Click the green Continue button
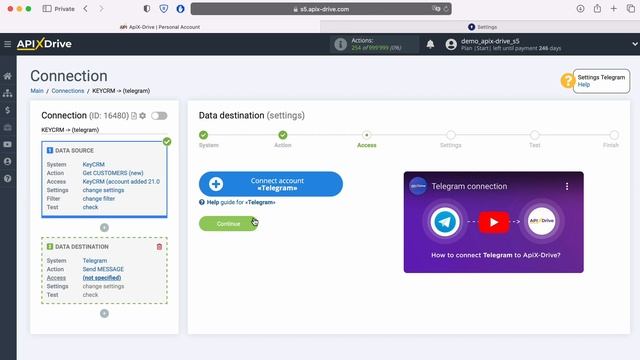The image size is (640, 360). coord(228,224)
